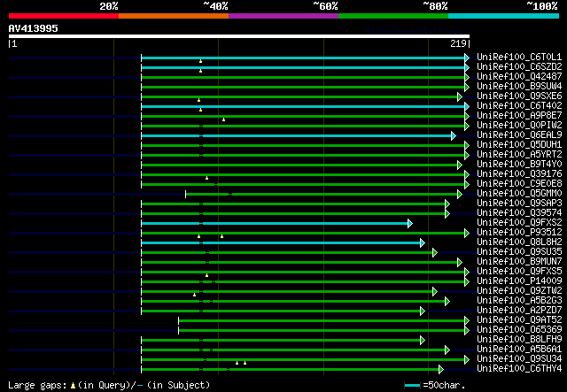Click the yellow gap marker under Q9FXS5 row
This screenshot has height=392, width=567.
click(206, 275)
